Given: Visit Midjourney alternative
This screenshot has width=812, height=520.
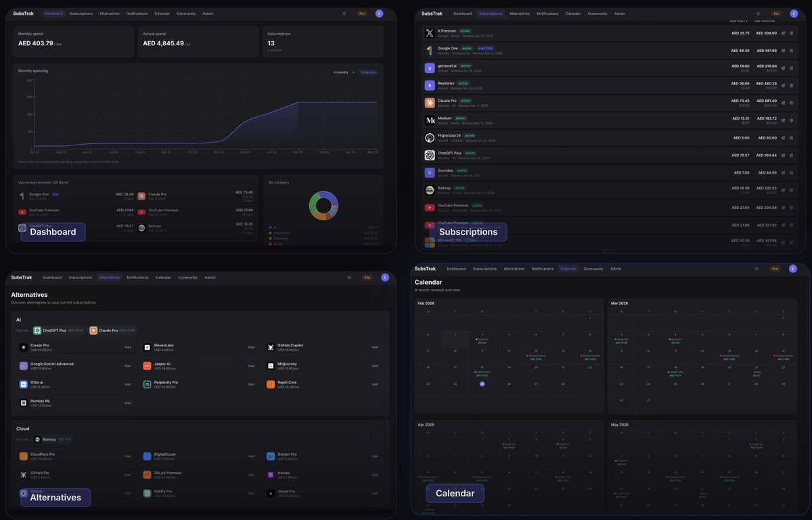Looking at the screenshot, I should (375, 366).
